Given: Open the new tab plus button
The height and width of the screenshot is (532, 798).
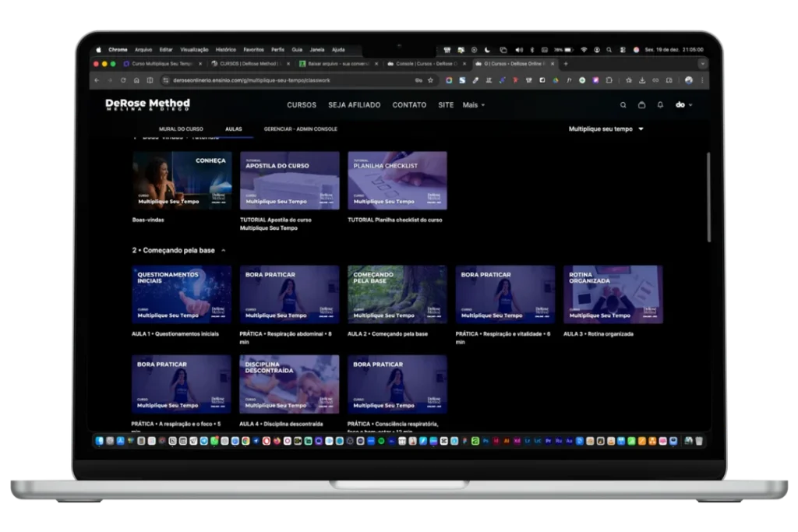Looking at the screenshot, I should click(566, 64).
